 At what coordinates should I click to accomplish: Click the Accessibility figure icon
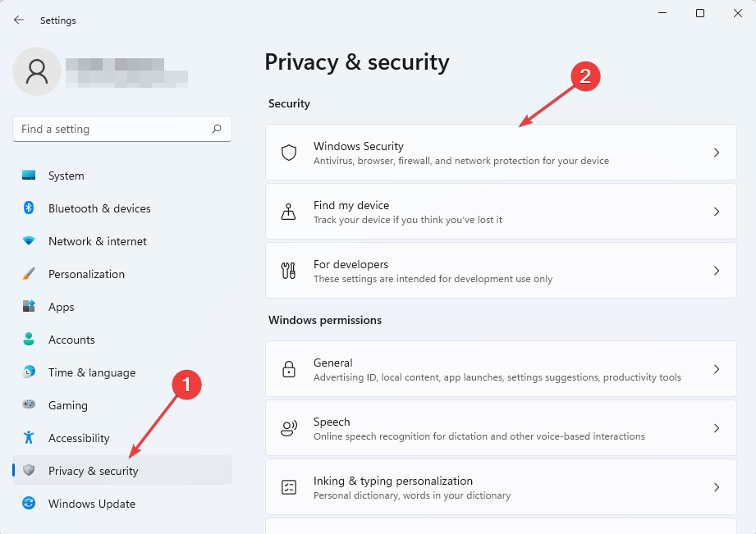point(29,438)
